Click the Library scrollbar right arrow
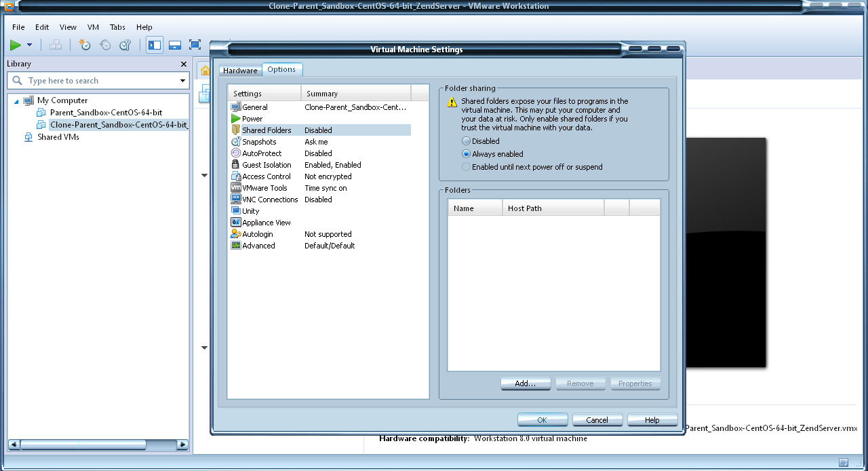 pos(182,445)
